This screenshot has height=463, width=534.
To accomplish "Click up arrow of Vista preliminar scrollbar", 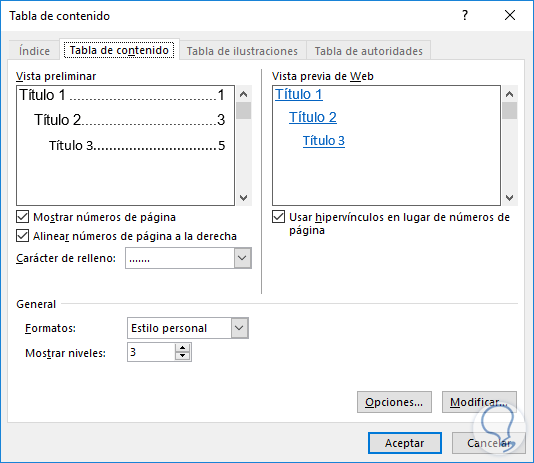I will tap(244, 94).
